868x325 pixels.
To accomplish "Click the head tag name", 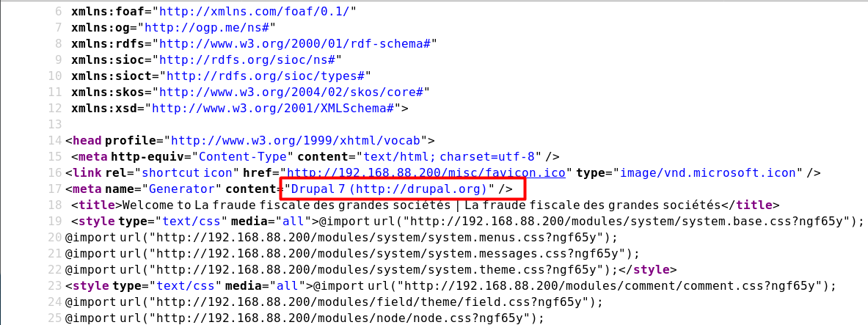I will 87,140.
